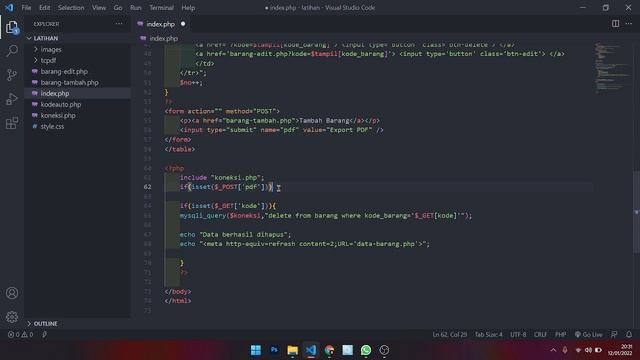
Task: Open the Selection menu
Action: coord(71,7)
